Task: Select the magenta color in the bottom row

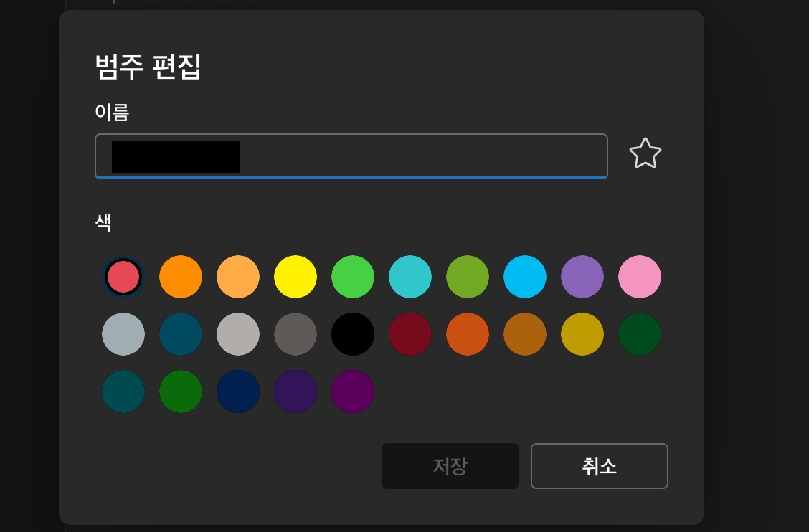Action: coord(352,391)
